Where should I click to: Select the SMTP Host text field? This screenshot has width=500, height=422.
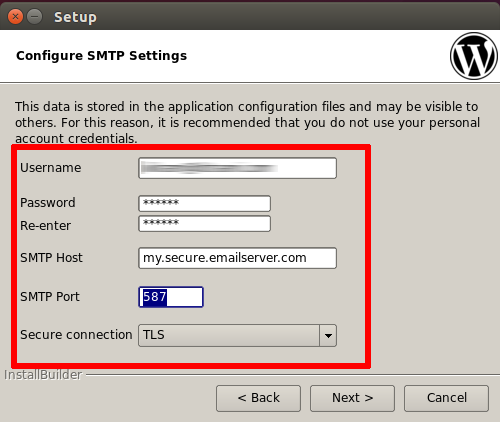pyautogui.click(x=237, y=258)
